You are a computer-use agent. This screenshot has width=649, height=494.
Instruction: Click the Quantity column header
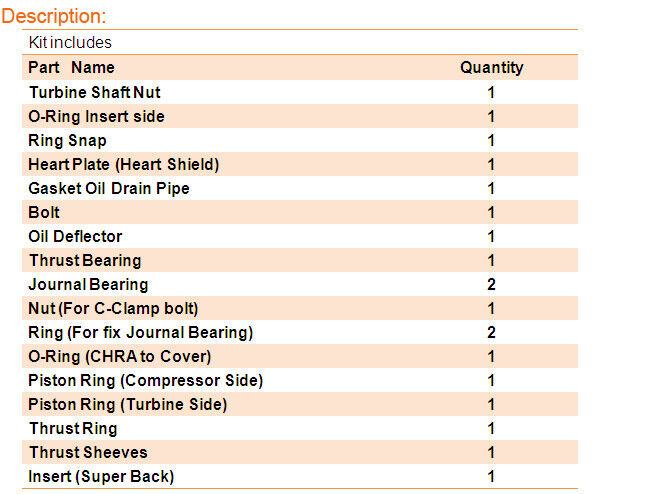tap(491, 68)
